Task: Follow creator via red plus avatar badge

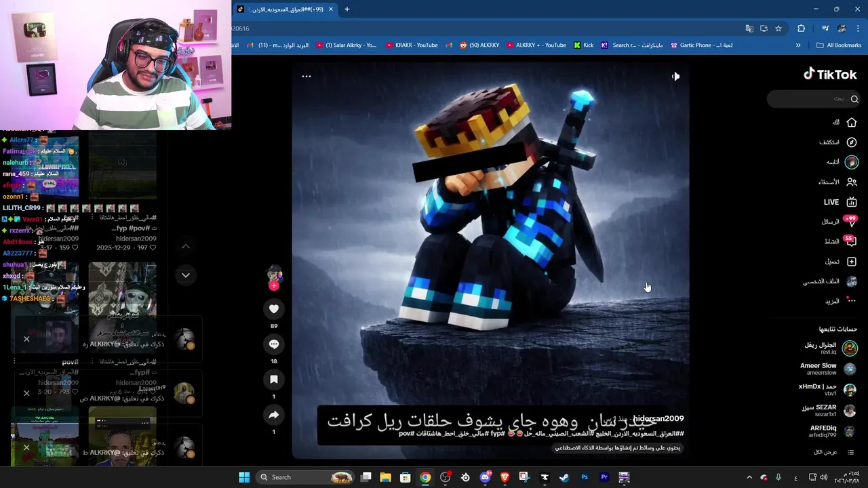Action: [x=274, y=286]
